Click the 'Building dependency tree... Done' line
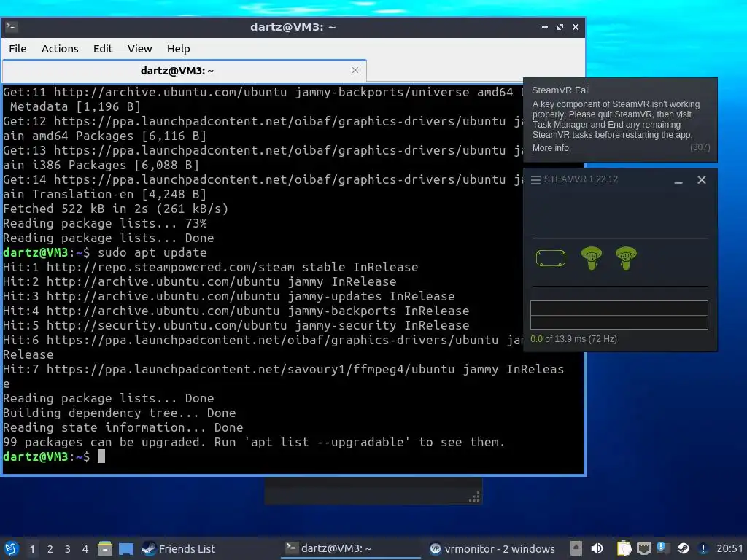 [x=119, y=413]
